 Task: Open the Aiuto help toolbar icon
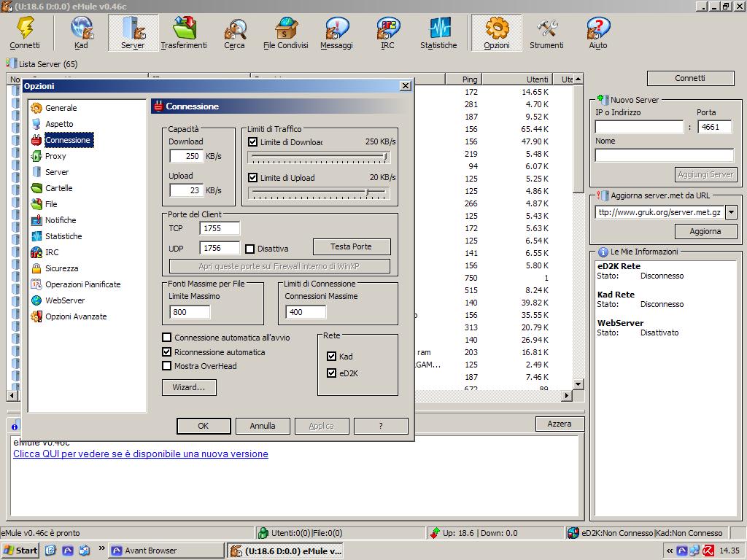click(598, 32)
